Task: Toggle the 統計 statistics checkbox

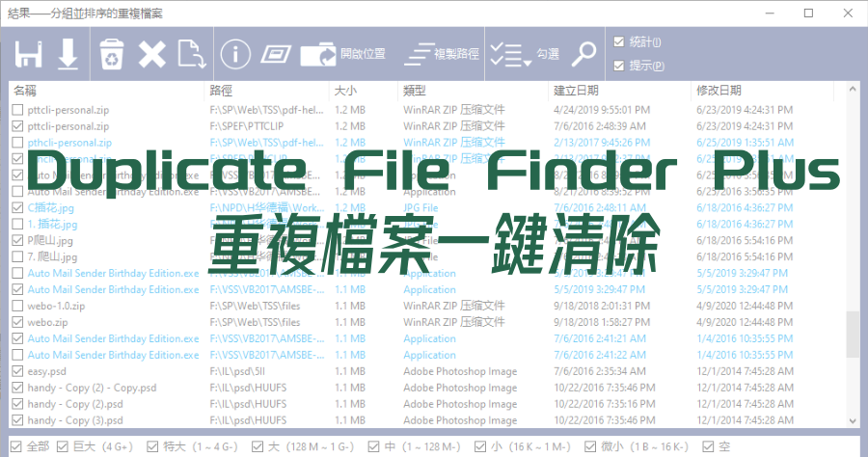Action: (620, 41)
